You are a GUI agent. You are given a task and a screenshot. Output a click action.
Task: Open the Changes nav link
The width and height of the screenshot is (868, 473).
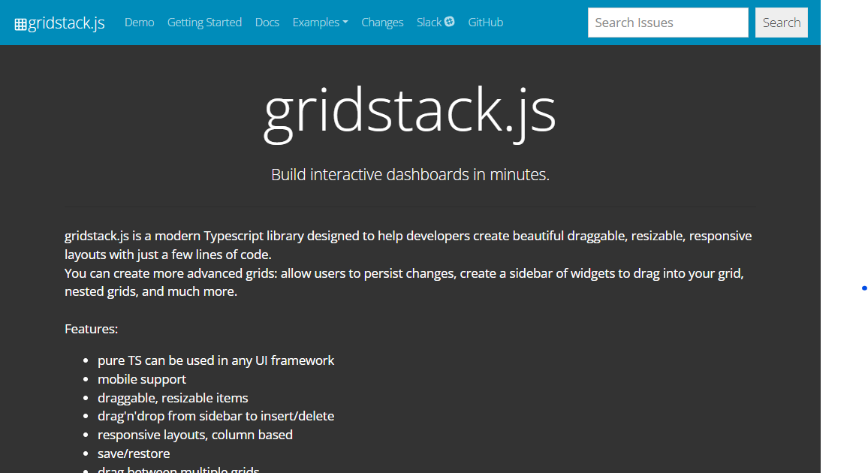click(382, 22)
